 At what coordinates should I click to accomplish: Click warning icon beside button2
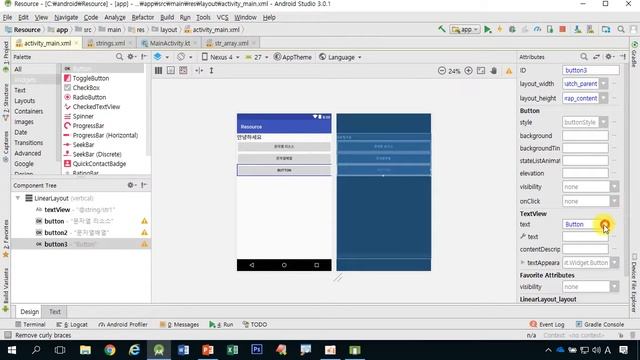[144, 232]
